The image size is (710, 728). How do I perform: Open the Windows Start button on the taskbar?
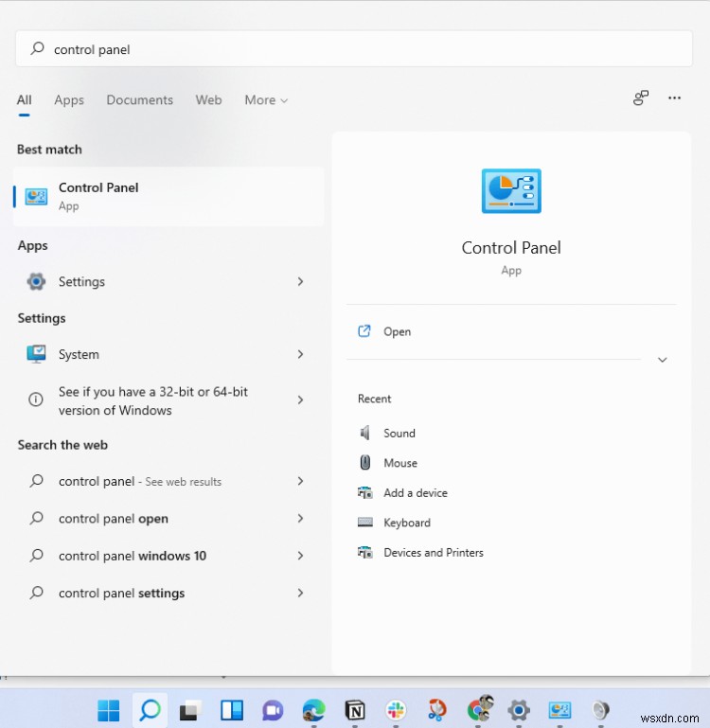click(x=109, y=710)
